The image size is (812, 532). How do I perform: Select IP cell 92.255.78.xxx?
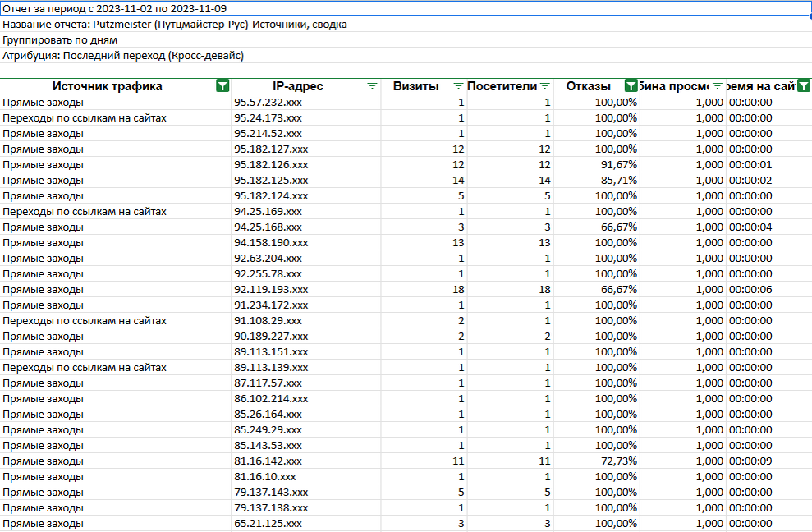click(x=306, y=273)
